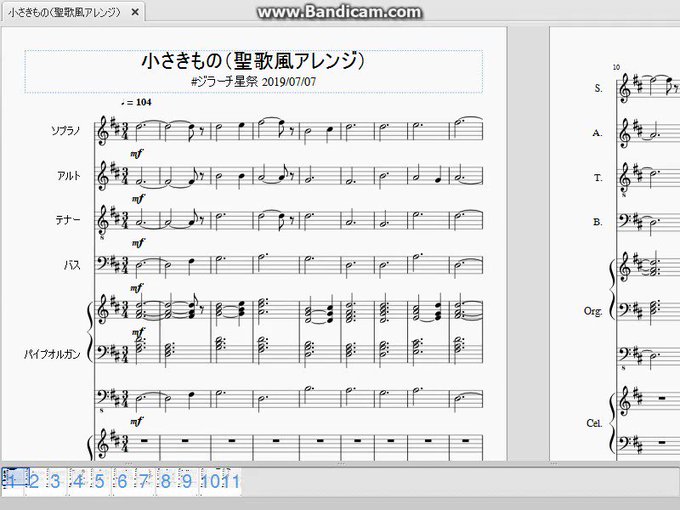Jump to page 9 in the navigator
The height and width of the screenshot is (510, 680).
(187, 481)
